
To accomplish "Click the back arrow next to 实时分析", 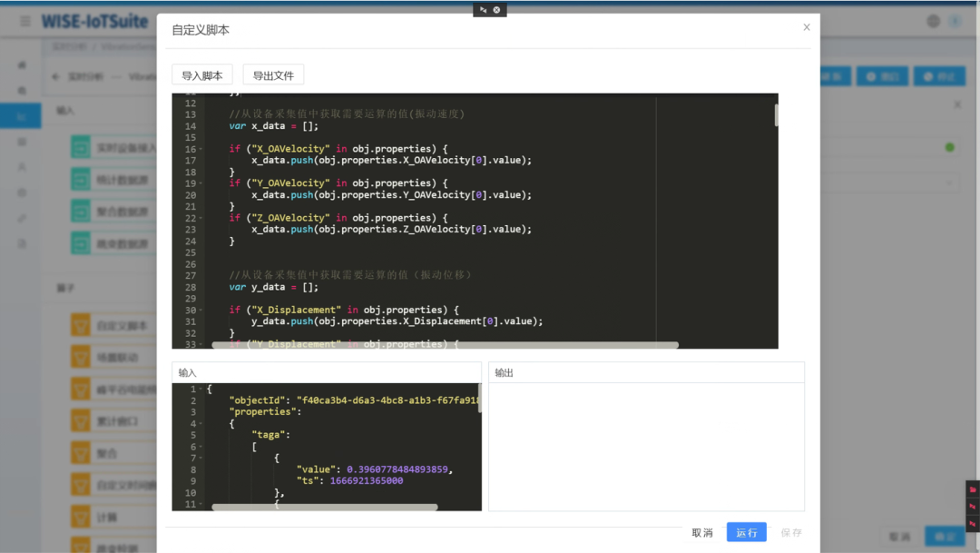I will click(56, 77).
